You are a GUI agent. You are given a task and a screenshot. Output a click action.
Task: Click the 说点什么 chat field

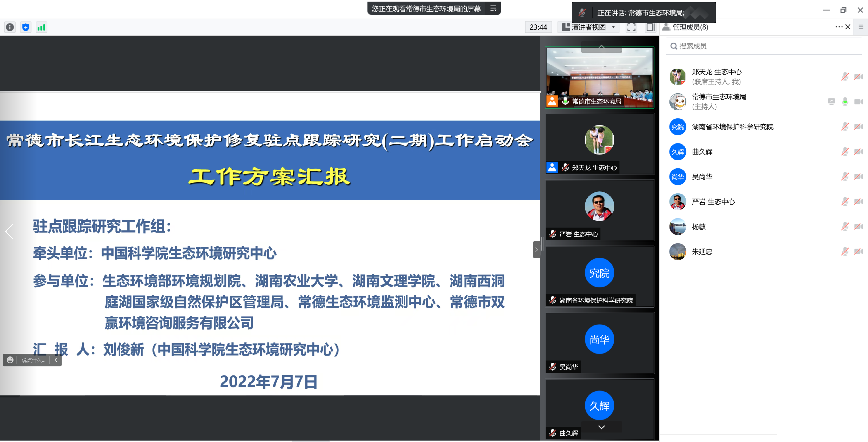pyautogui.click(x=33, y=360)
